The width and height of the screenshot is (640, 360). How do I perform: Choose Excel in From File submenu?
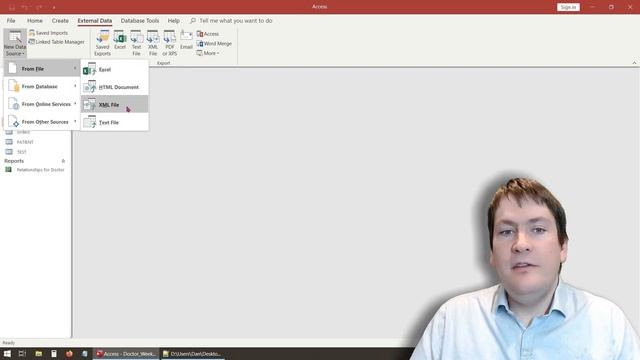[115, 69]
